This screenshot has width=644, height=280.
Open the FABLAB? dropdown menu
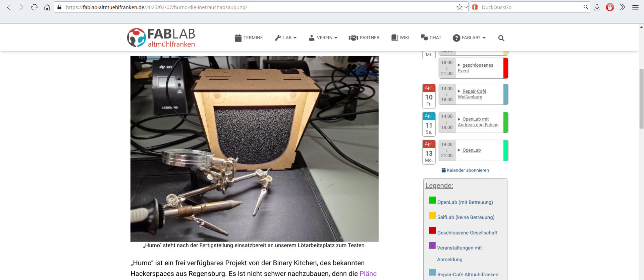(x=469, y=38)
